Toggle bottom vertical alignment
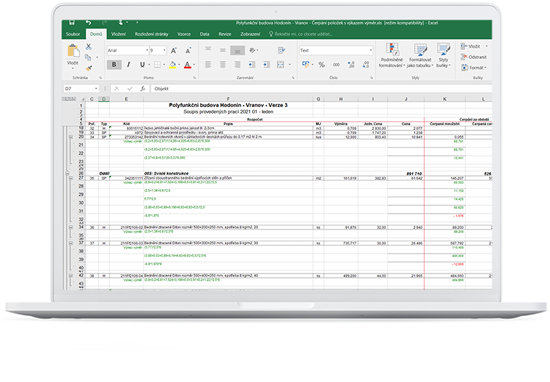This screenshot has height=382, width=550. point(237,51)
